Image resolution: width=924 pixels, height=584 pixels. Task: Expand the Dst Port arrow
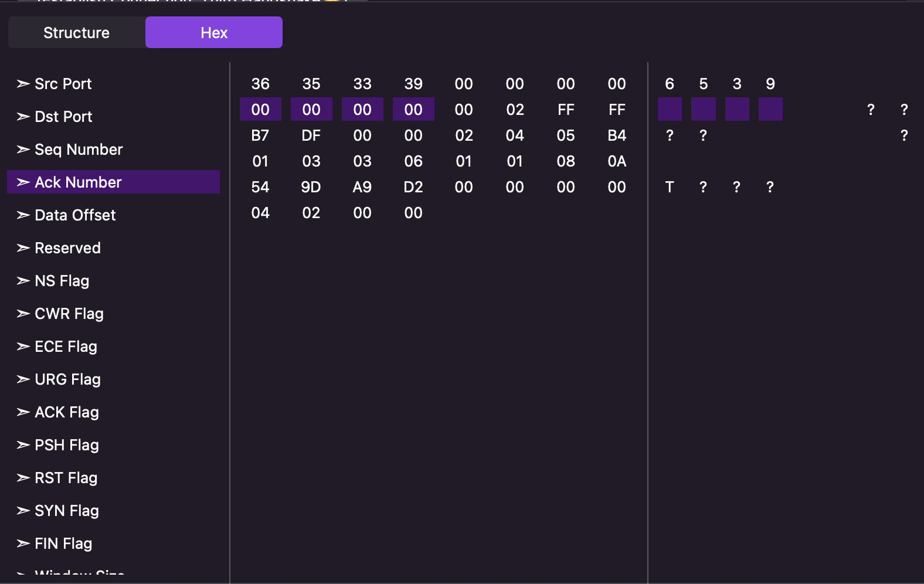click(x=23, y=117)
